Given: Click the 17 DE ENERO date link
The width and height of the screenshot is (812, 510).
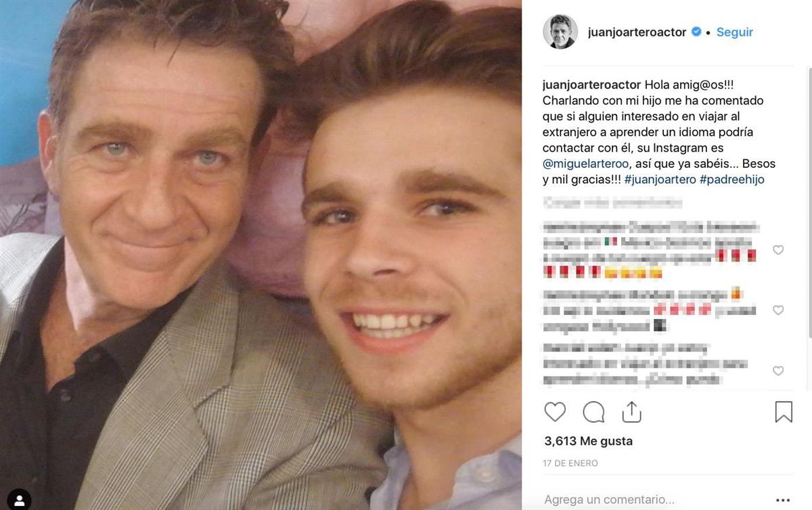Looking at the screenshot, I should [x=570, y=463].
